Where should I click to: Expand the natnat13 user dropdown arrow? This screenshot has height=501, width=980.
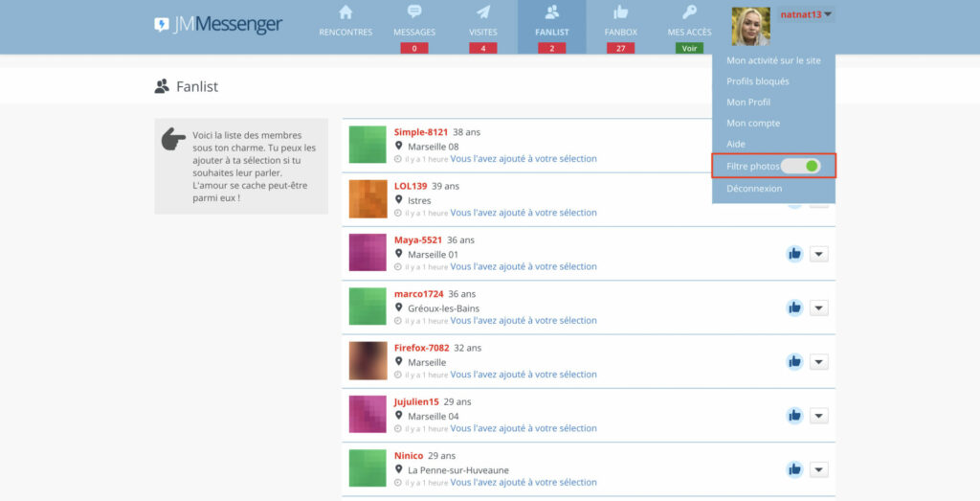point(828,14)
